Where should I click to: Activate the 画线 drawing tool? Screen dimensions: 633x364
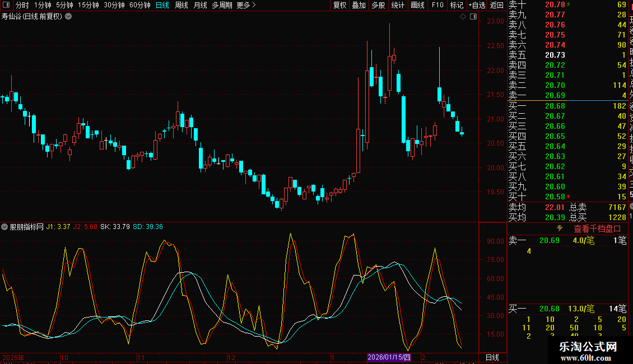tap(417, 5)
